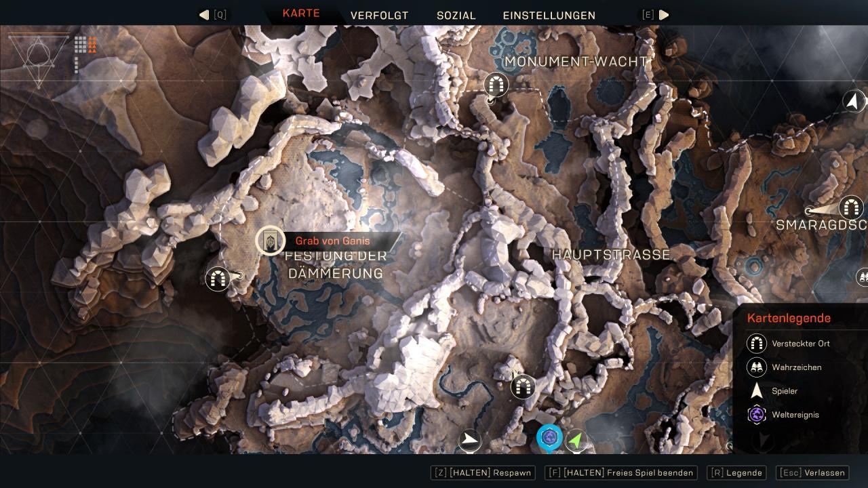
Task: Click the Versteckter Ort legend text
Action: pyautogui.click(x=801, y=344)
